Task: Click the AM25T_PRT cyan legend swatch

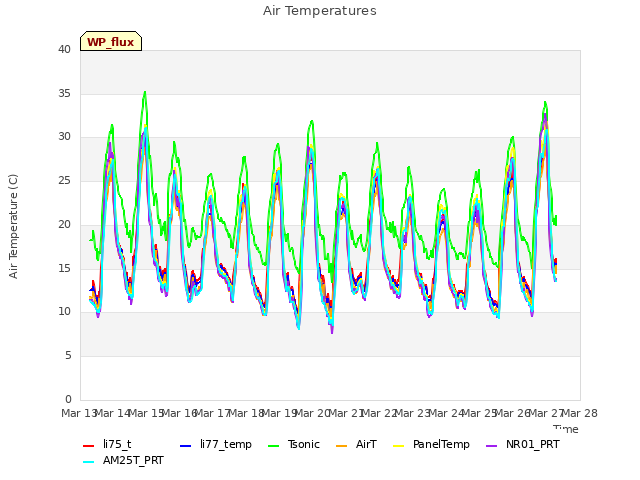Action: point(89,462)
